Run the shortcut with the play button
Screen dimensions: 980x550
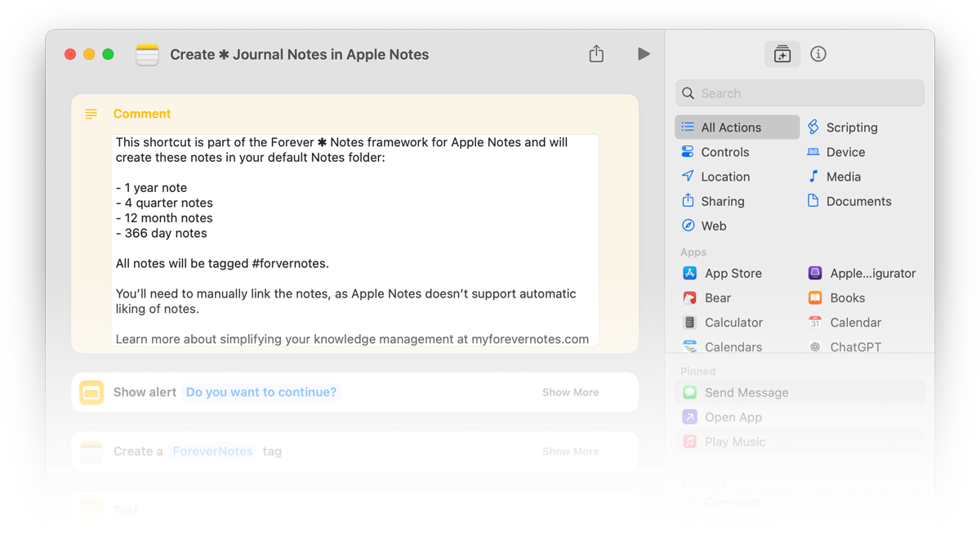[x=644, y=54]
